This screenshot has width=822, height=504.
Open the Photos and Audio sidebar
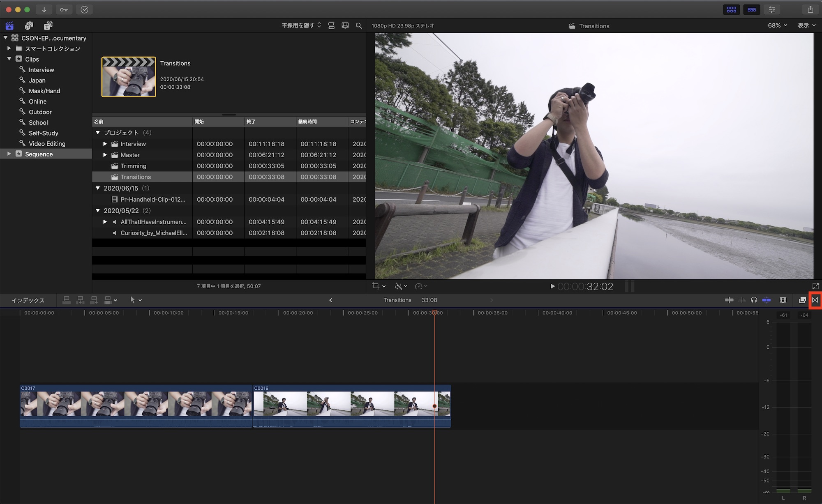(28, 25)
